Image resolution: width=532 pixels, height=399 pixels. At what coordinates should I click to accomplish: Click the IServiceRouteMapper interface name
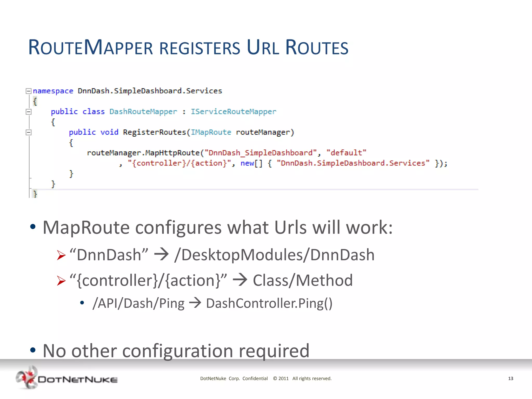(233, 112)
